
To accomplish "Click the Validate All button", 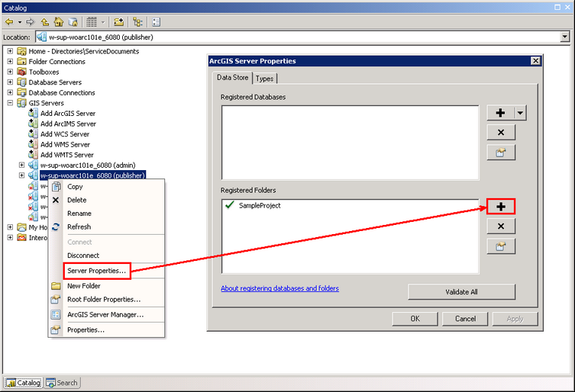I will tap(461, 292).
